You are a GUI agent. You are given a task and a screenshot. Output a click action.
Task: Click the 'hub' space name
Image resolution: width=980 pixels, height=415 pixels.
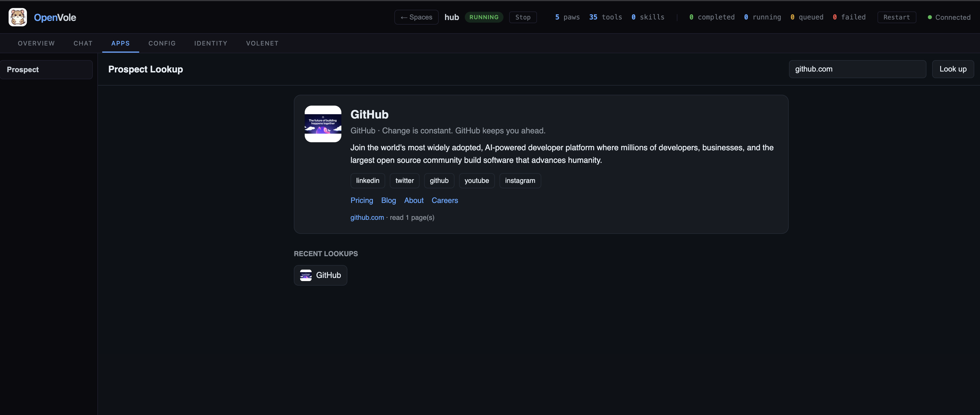pyautogui.click(x=452, y=17)
